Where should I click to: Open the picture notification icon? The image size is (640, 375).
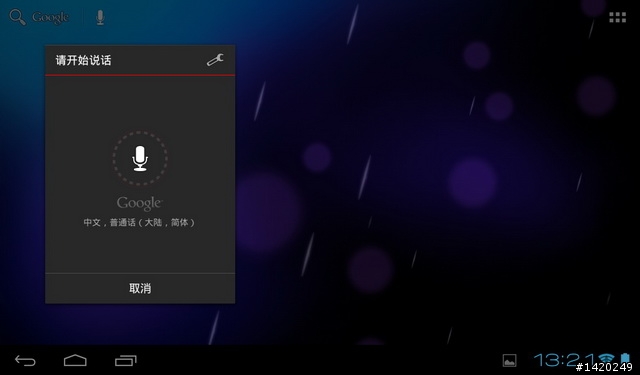click(509, 360)
